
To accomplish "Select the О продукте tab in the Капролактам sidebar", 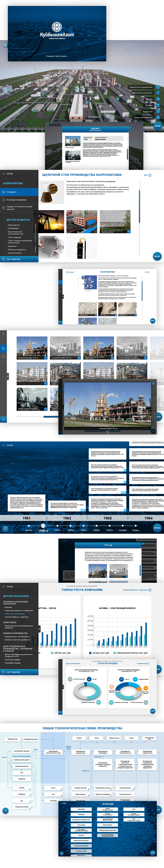I will (x=19, y=192).
